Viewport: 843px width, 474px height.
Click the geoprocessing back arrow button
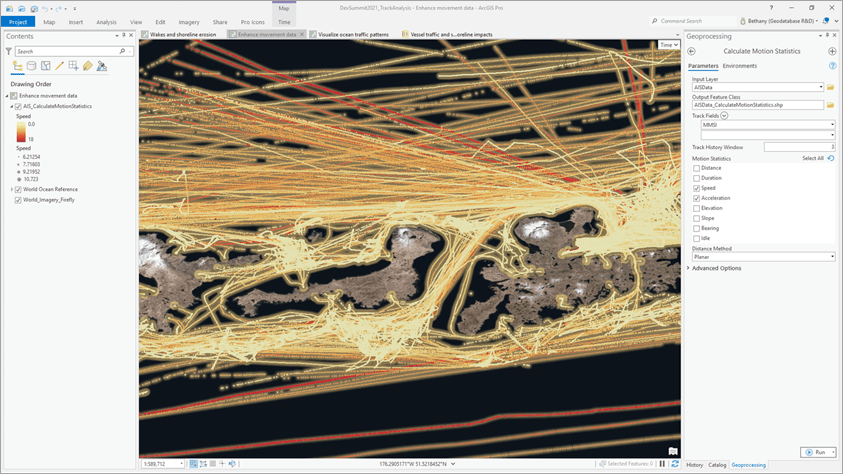[x=691, y=51]
